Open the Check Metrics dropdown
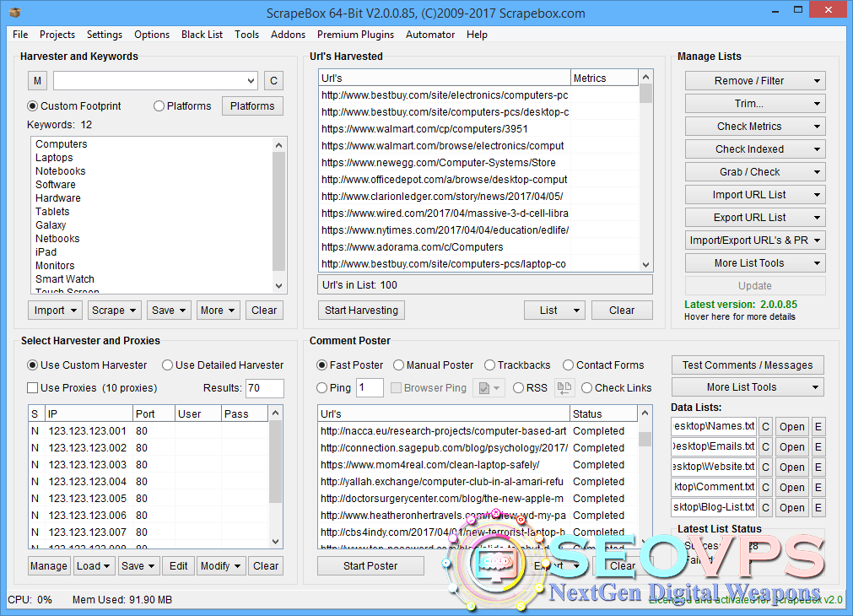Image resolution: width=853 pixels, height=616 pixels. click(755, 127)
